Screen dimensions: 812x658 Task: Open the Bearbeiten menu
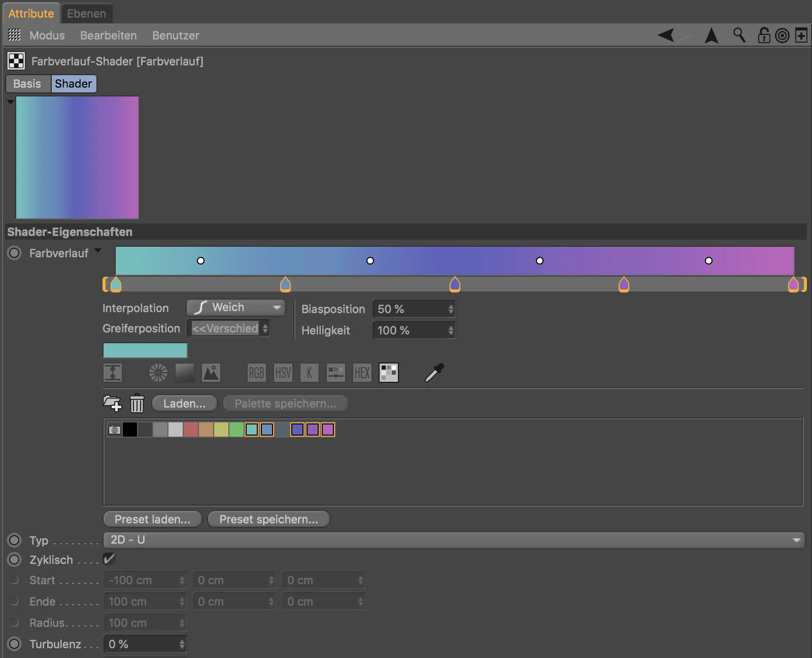(108, 36)
